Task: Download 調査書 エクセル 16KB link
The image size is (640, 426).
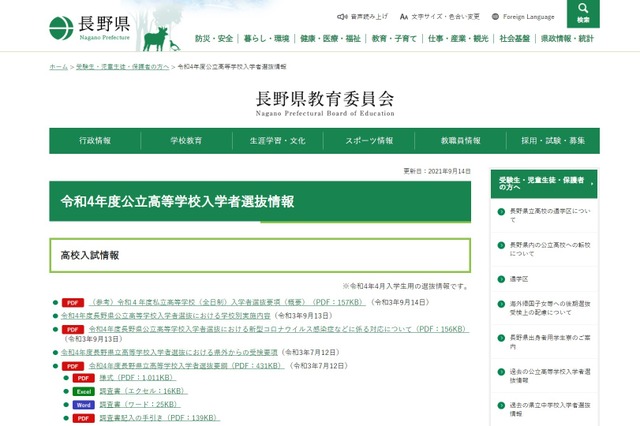Action: [143, 391]
